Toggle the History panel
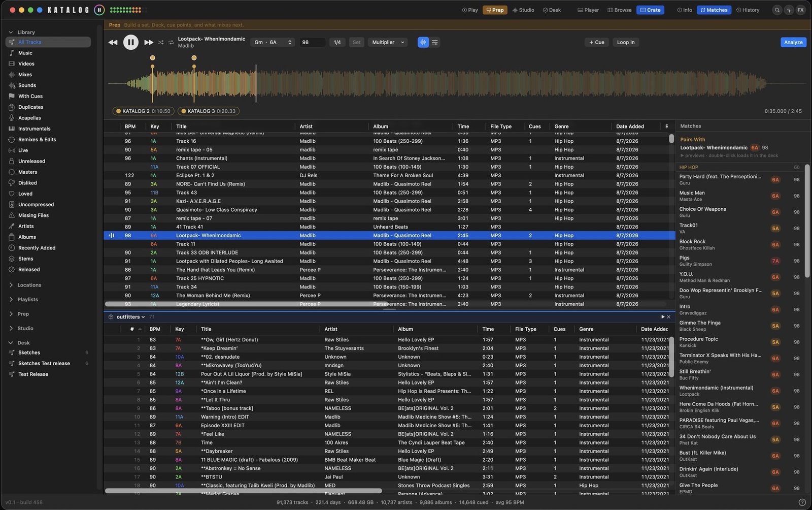 tap(748, 10)
